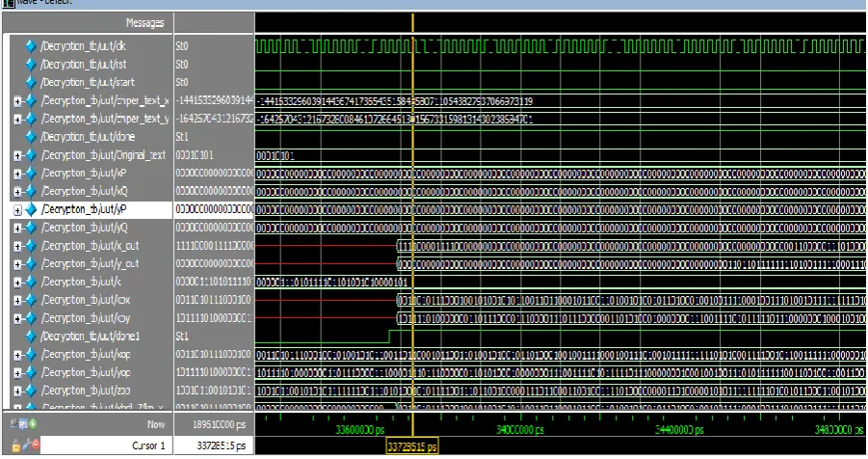Select the /Decryption_tb/uut/start signal name

(x=88, y=83)
